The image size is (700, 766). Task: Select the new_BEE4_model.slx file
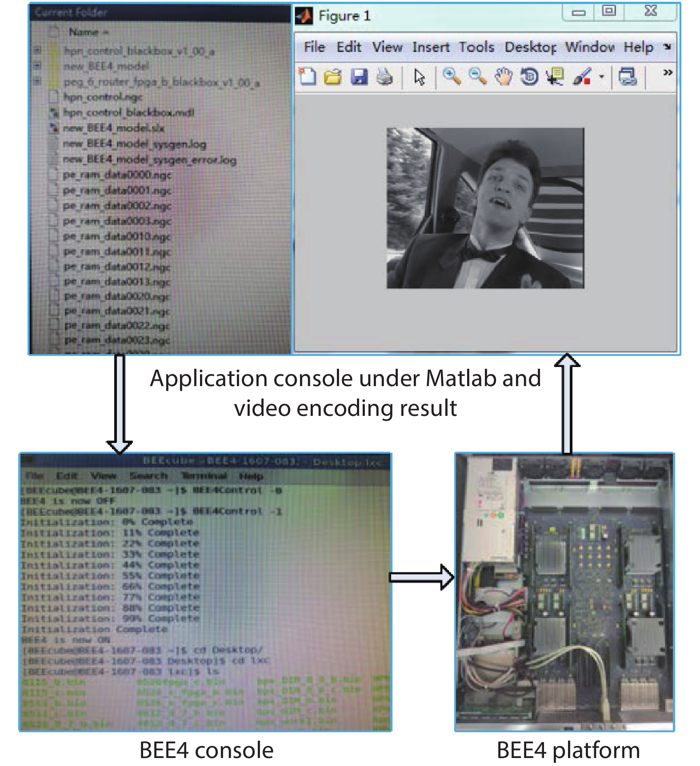[113, 128]
